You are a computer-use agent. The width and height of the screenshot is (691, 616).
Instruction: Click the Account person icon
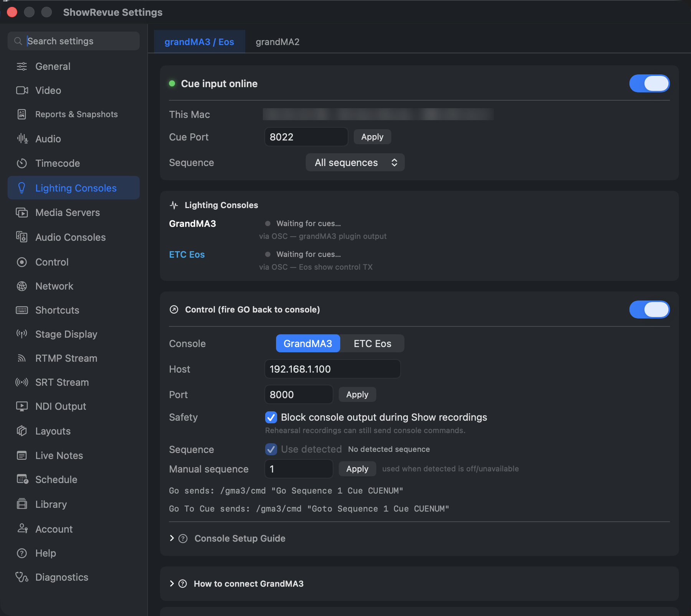22,529
